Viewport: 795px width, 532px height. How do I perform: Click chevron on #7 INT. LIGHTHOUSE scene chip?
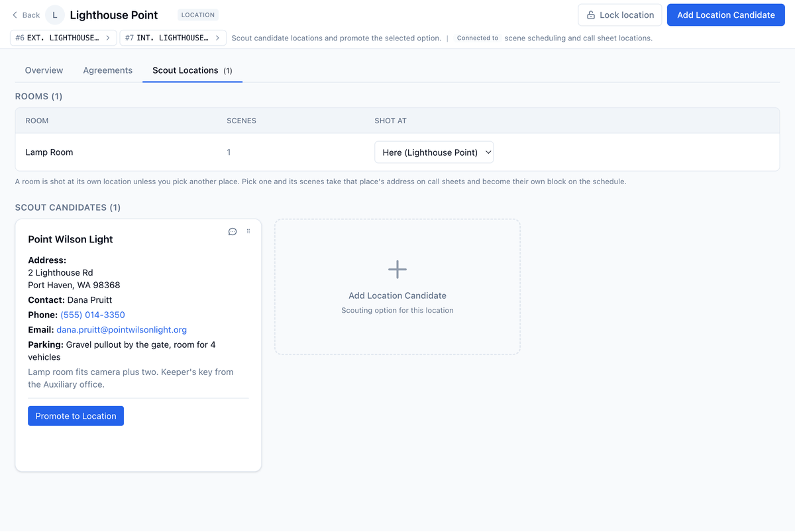point(217,38)
